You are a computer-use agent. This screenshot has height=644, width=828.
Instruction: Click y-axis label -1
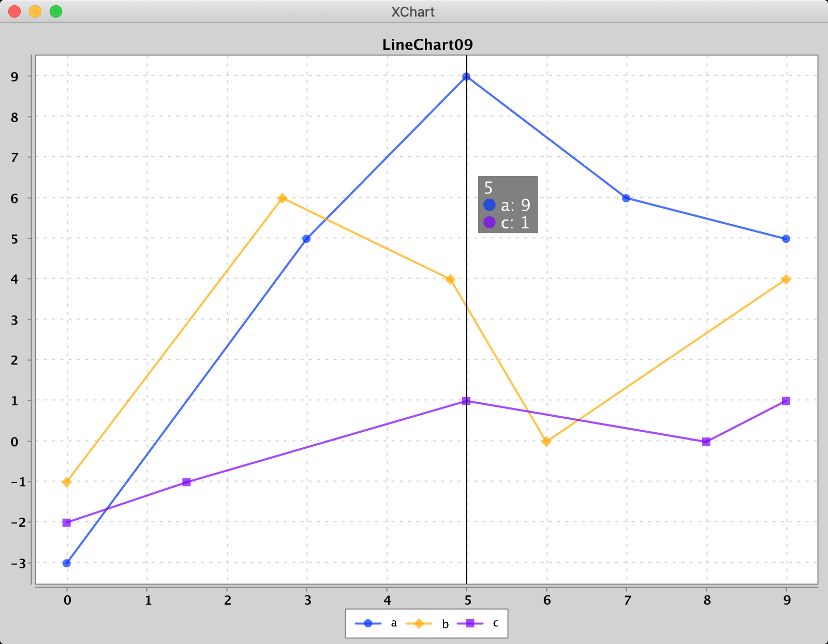tap(18, 482)
